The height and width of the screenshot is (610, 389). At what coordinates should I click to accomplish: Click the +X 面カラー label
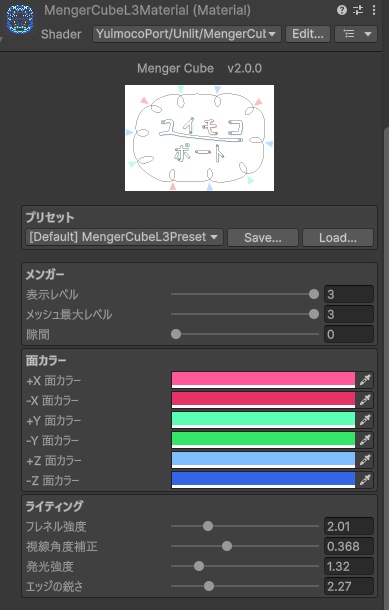pyautogui.click(x=54, y=380)
